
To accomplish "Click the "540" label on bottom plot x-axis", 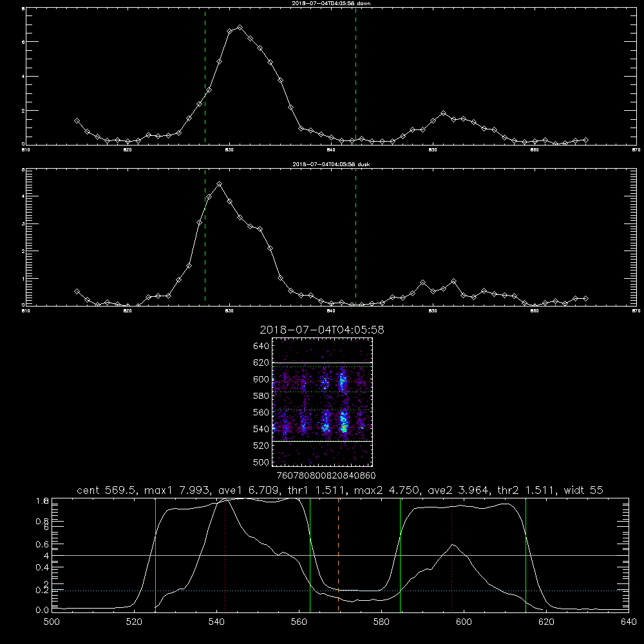I will coord(216,622).
